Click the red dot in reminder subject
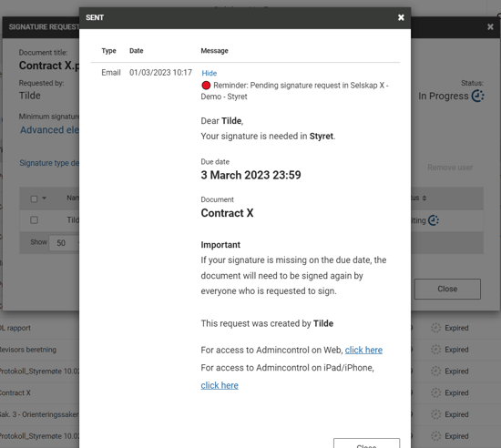 tap(206, 86)
